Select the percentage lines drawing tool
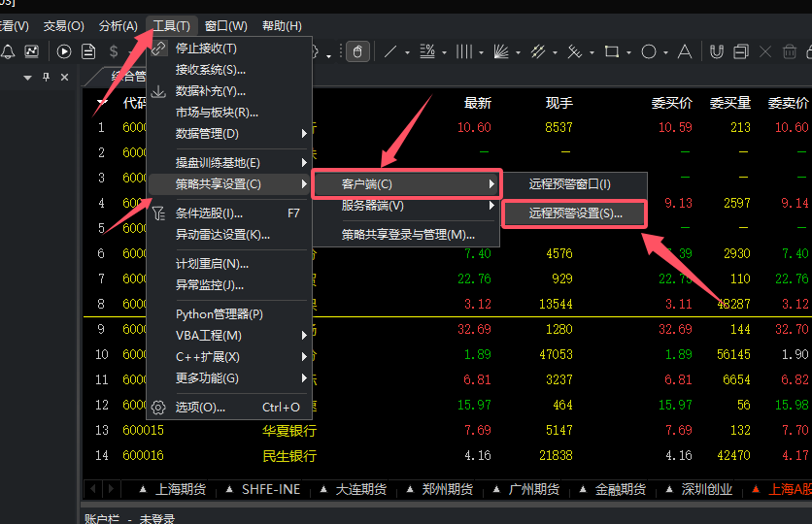 [427, 51]
